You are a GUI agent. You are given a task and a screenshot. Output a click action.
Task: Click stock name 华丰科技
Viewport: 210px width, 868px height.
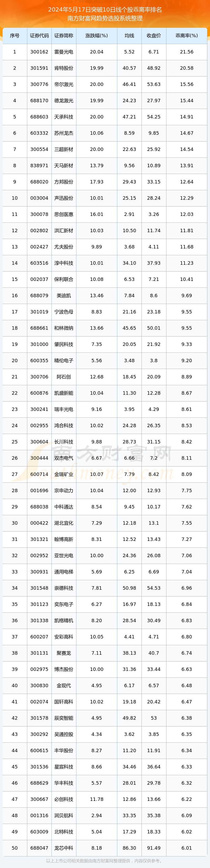click(64, 783)
